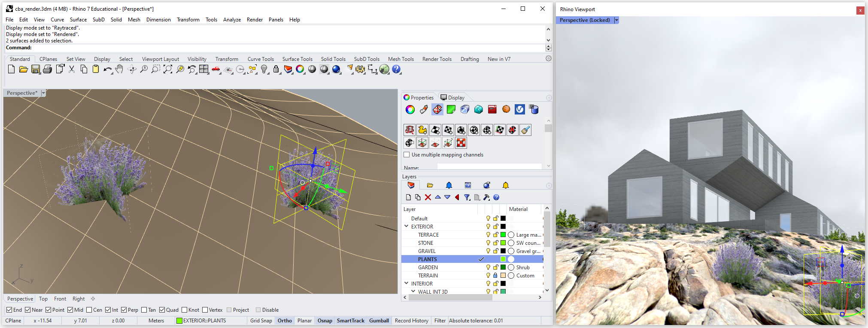Click the Gumball status bar button
This screenshot has width=868, height=328.
click(379, 321)
